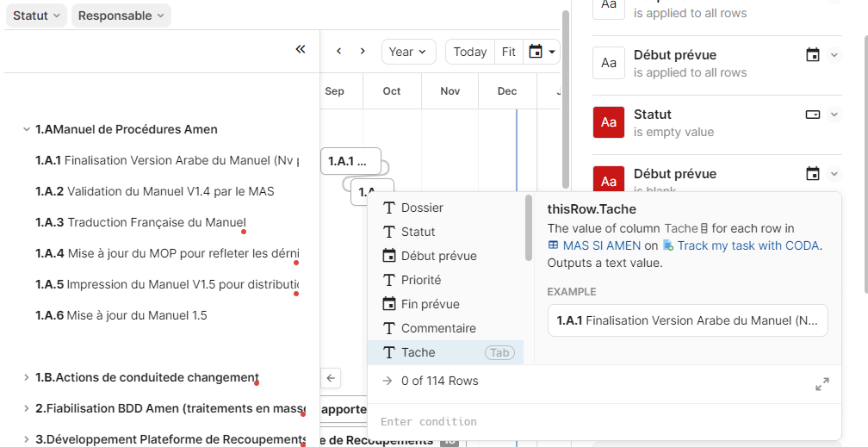Image resolution: width=868 pixels, height=447 pixels.
Task: Open the Year timescale dropdown
Action: (x=408, y=52)
